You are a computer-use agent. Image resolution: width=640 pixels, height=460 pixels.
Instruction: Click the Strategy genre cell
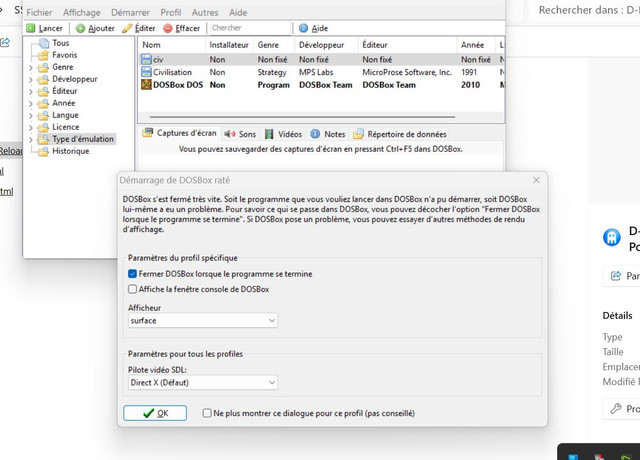coord(272,72)
